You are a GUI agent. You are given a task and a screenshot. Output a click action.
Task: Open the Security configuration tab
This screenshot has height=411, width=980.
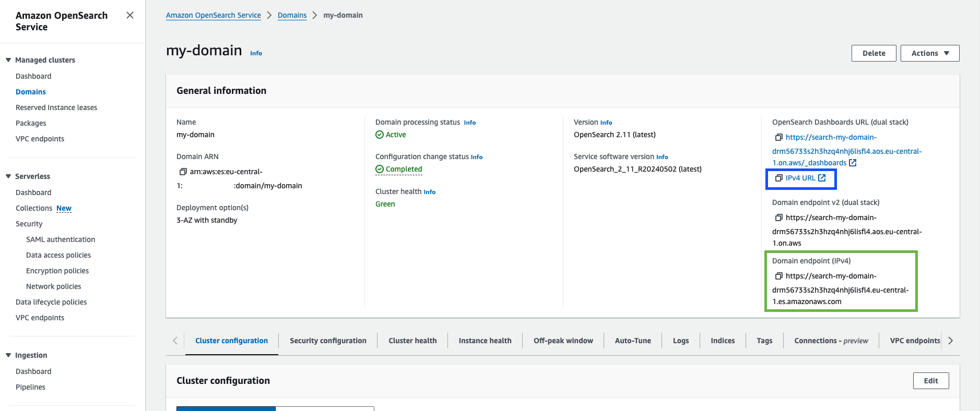(328, 341)
